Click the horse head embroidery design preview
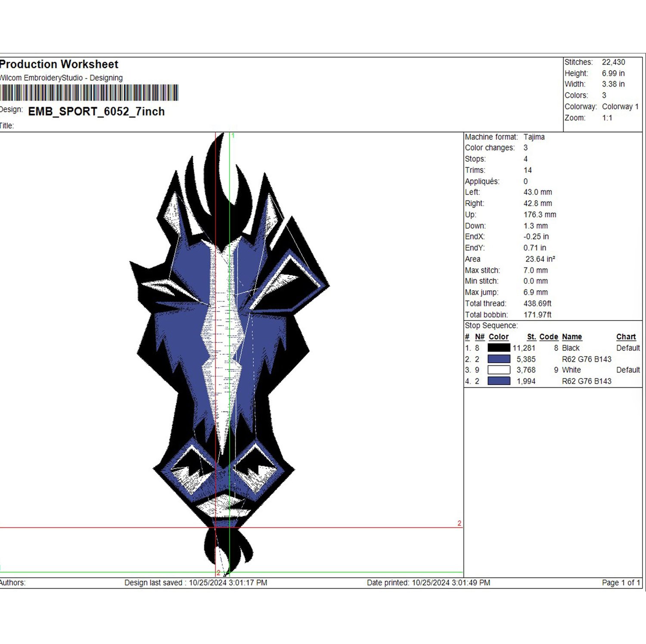646x644 pixels. tap(229, 355)
